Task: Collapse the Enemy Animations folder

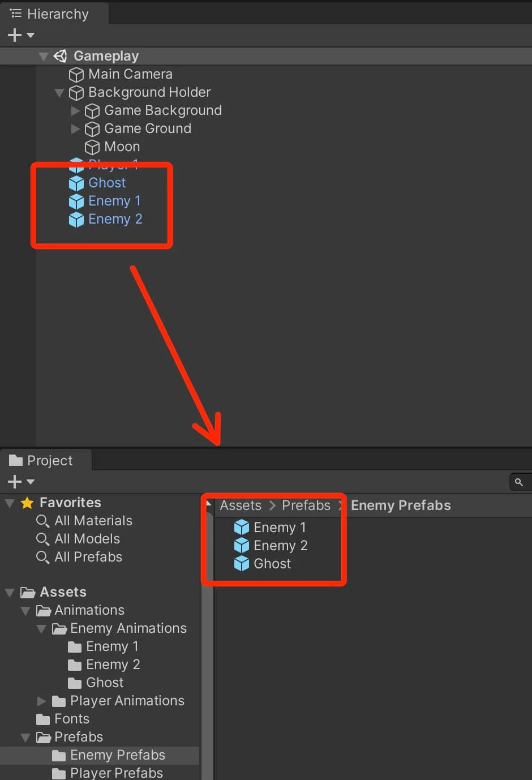Action: pos(41,629)
